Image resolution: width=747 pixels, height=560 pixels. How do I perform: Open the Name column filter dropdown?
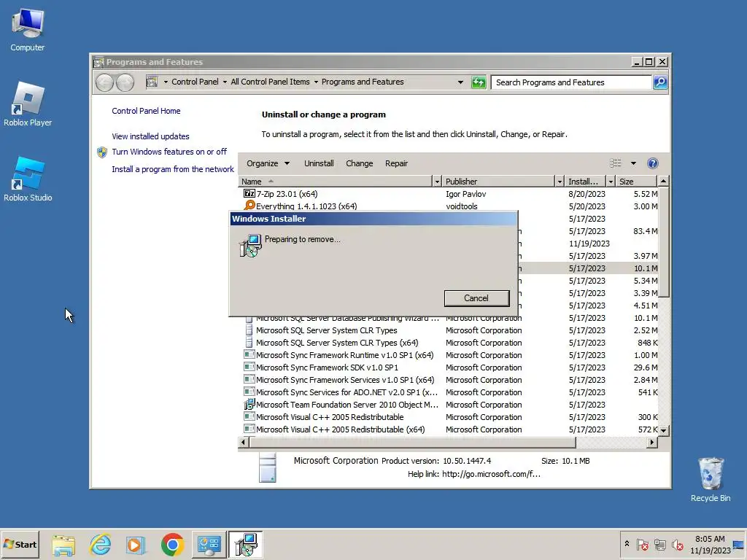(x=437, y=182)
